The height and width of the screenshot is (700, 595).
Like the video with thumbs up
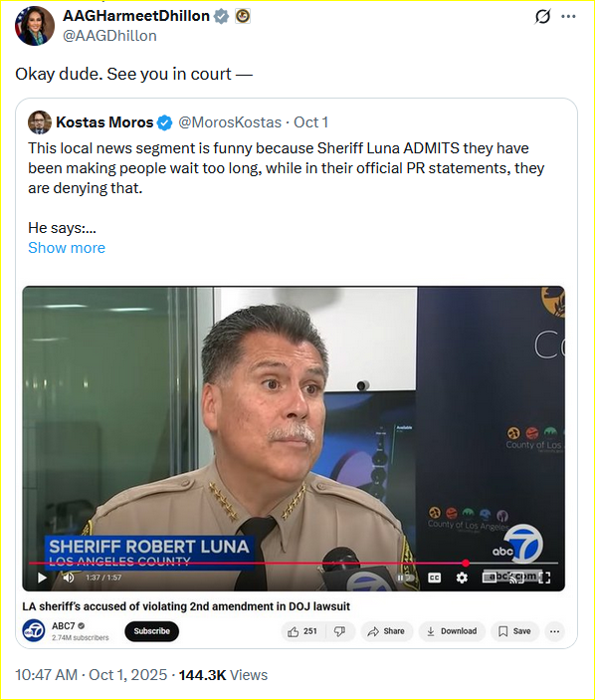(302, 631)
